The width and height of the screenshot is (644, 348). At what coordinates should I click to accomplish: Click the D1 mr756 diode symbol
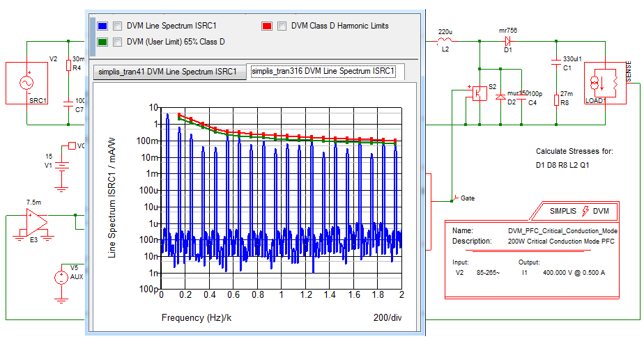point(508,41)
